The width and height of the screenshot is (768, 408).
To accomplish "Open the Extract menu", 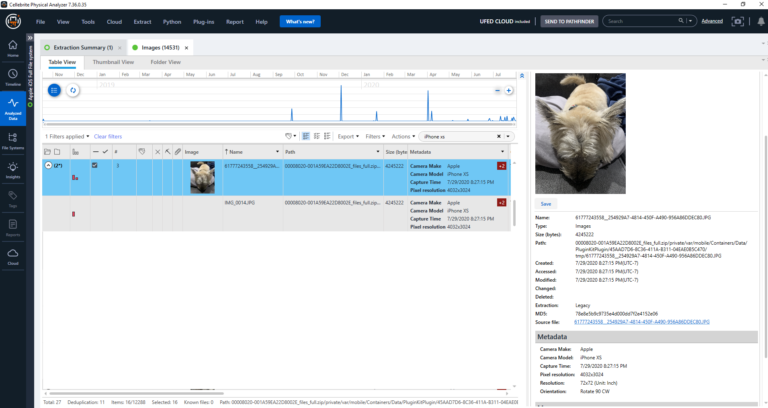I will pos(144,21).
